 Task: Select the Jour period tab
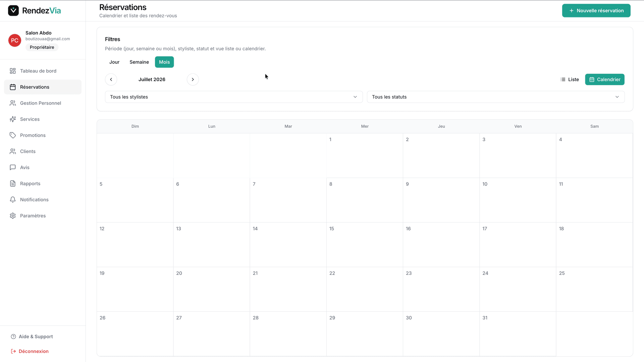pos(114,62)
